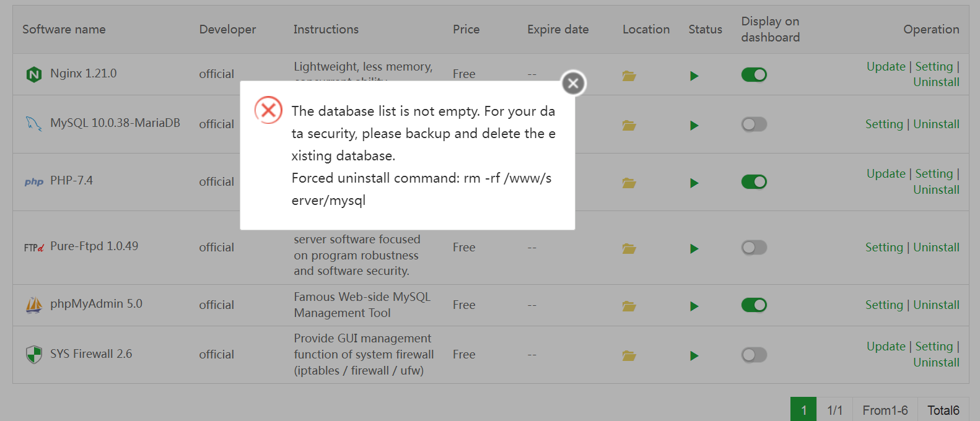Open MySQL location folder icon
Screen dimensions: 980x421
[629, 125]
